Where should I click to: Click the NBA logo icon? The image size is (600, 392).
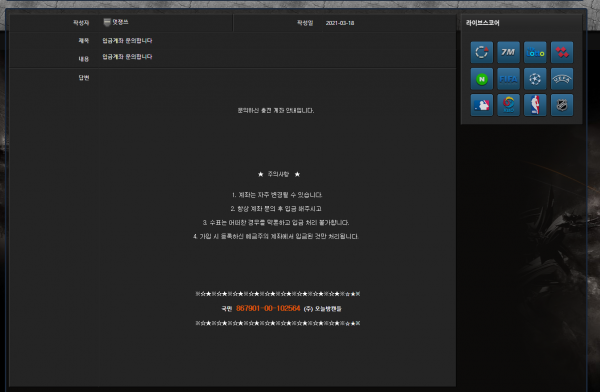click(535, 105)
